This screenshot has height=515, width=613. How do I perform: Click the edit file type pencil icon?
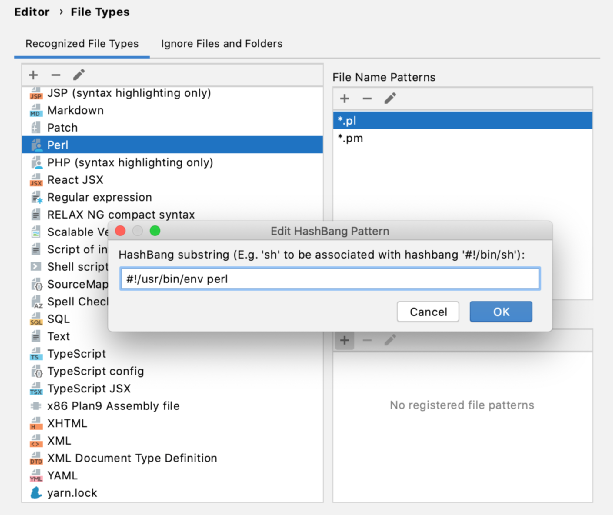(x=79, y=75)
